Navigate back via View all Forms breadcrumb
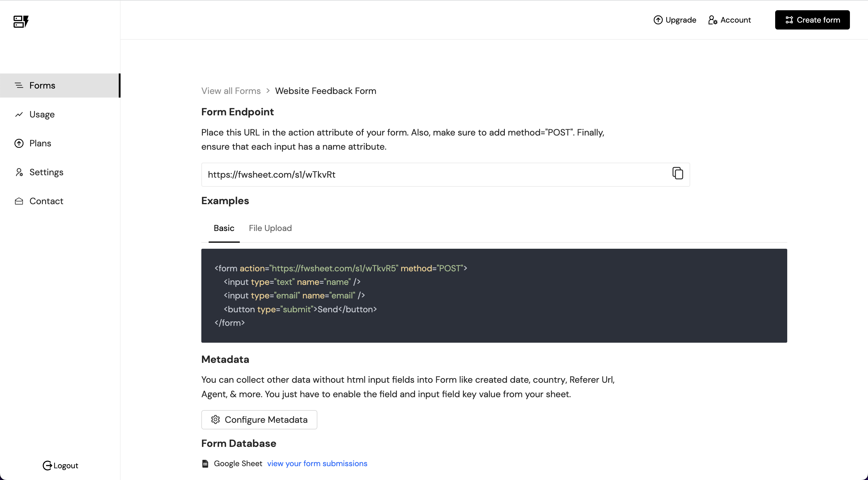 pyautogui.click(x=231, y=91)
